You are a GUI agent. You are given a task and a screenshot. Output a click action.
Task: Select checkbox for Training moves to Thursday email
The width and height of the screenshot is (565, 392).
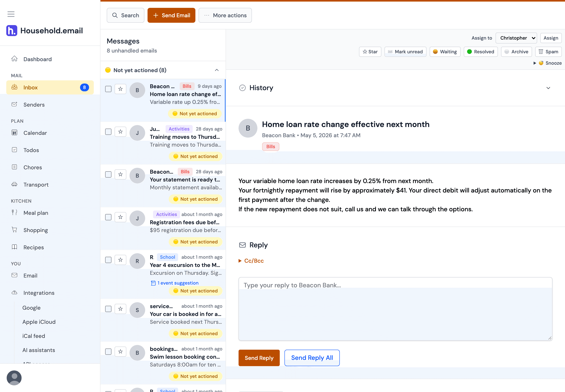(x=108, y=132)
